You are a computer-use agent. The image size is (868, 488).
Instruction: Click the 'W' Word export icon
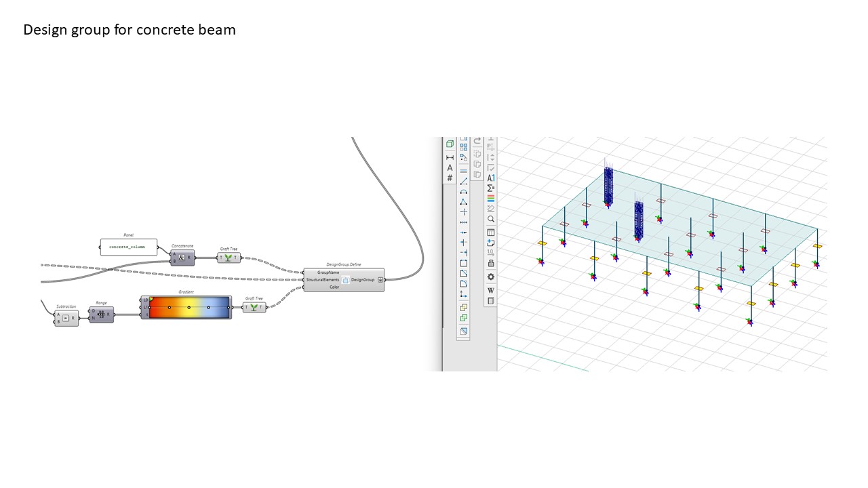tap(491, 291)
